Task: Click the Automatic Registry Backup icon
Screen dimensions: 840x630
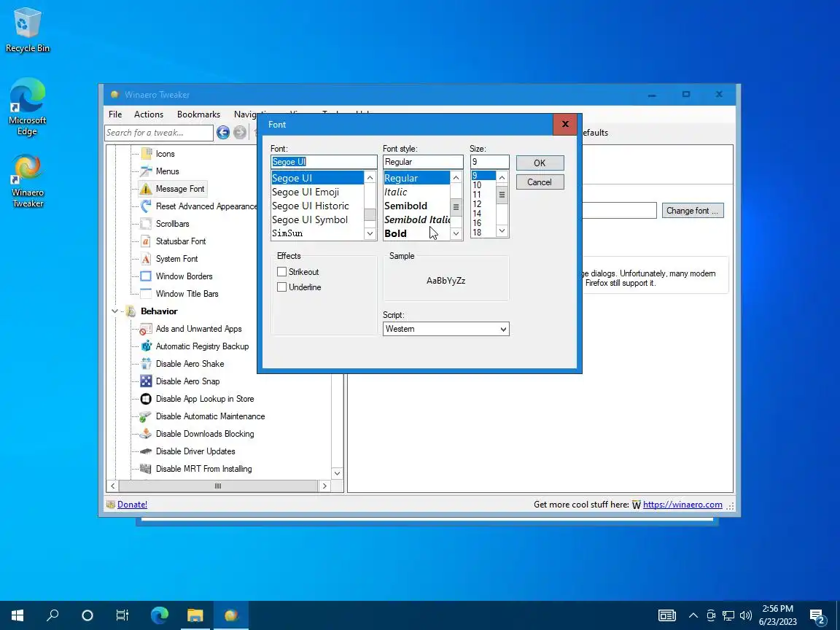Action: tap(146, 346)
